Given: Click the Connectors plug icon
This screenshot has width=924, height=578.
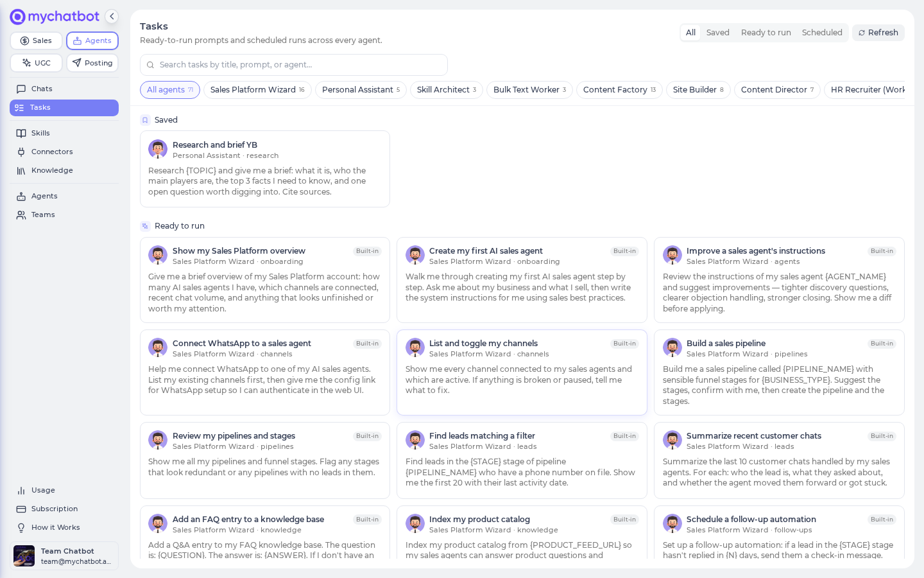Looking at the screenshot, I should coord(21,152).
